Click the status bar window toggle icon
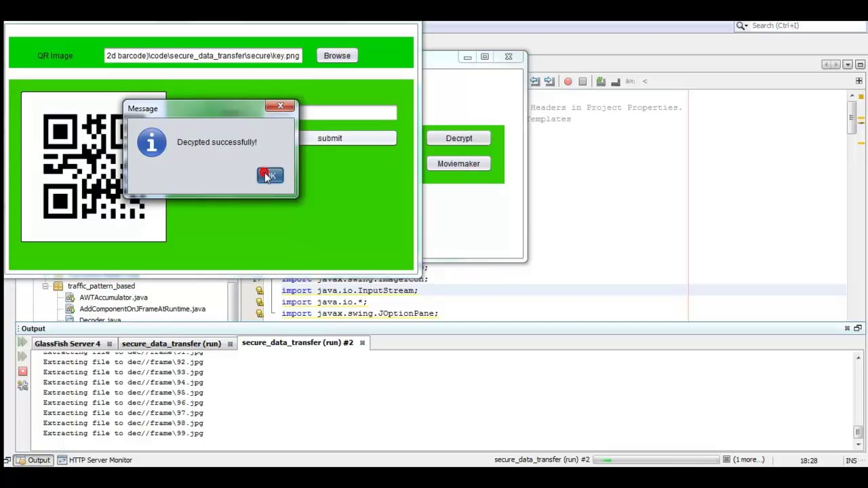This screenshot has width=868, height=488. point(6,460)
